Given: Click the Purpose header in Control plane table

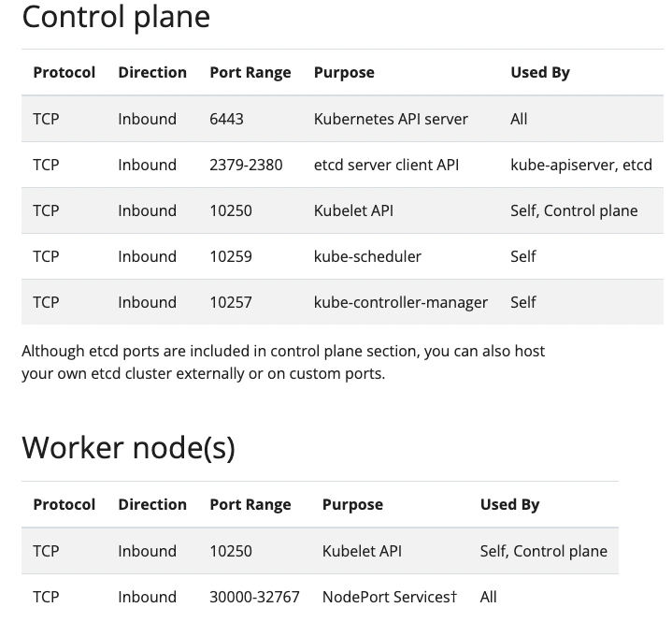Looking at the screenshot, I should (x=344, y=72).
